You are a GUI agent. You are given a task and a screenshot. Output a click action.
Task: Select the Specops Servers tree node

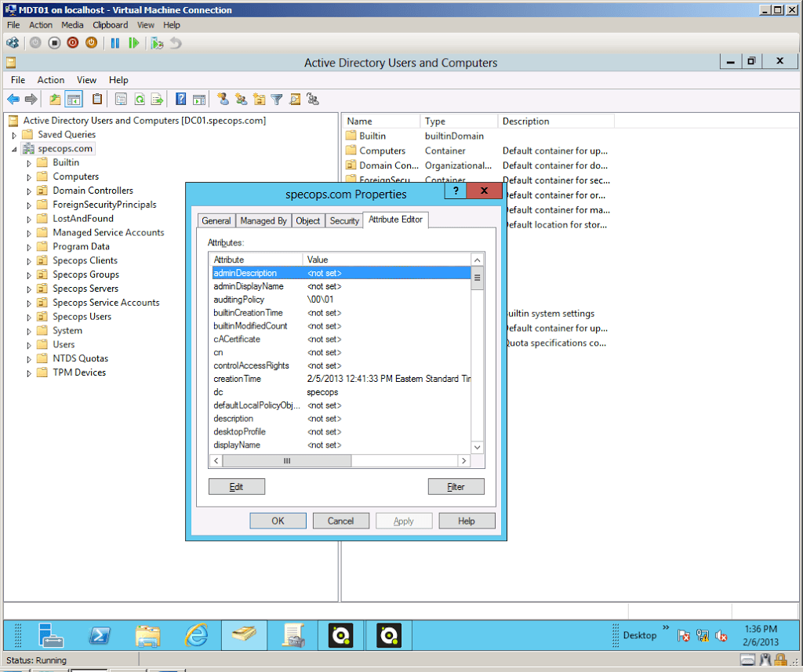[85, 289]
